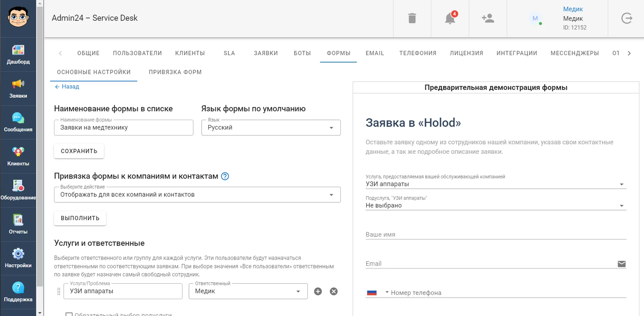Switch to the ОБЩИЕ tab
The image size is (644, 316).
pyautogui.click(x=89, y=53)
